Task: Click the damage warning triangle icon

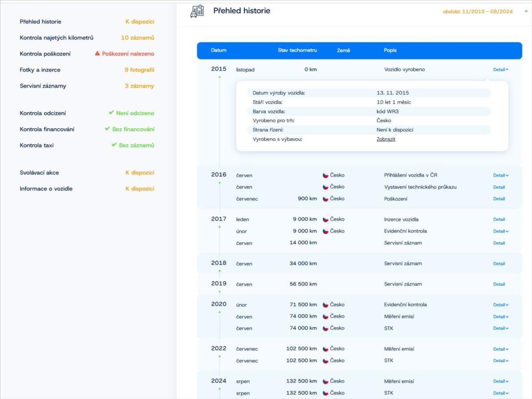Action: [98, 54]
